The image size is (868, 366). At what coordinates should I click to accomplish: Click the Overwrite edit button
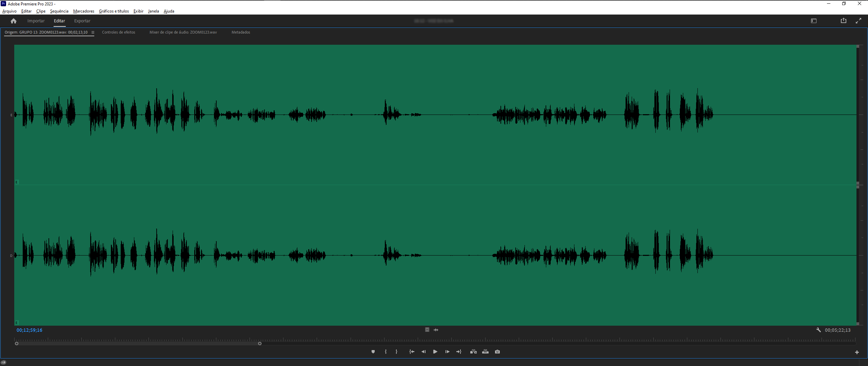tap(486, 352)
